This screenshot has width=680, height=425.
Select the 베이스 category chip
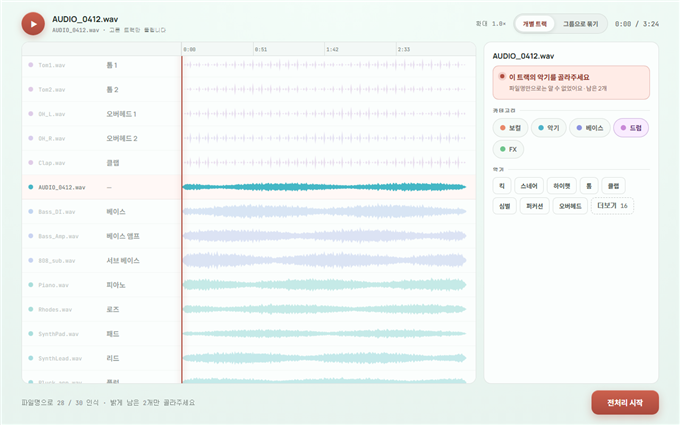click(590, 128)
